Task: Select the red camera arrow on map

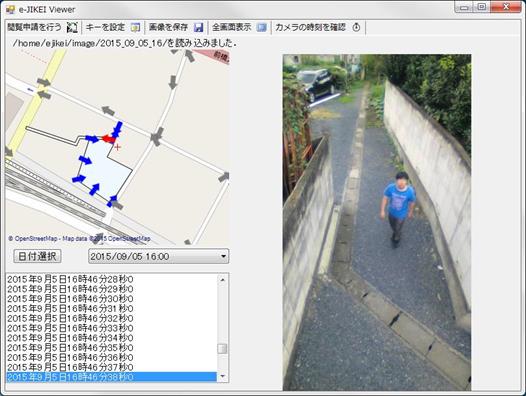Action: pos(108,138)
